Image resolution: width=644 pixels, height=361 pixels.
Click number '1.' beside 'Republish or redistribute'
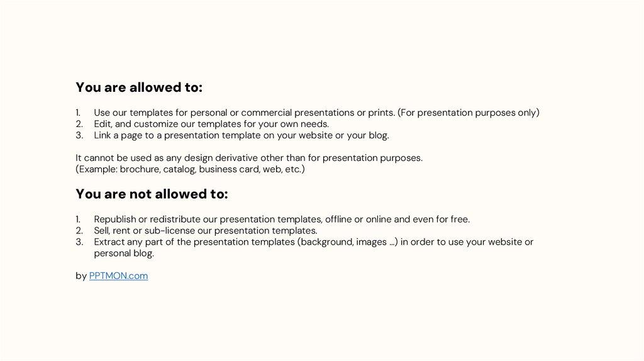(x=79, y=219)
